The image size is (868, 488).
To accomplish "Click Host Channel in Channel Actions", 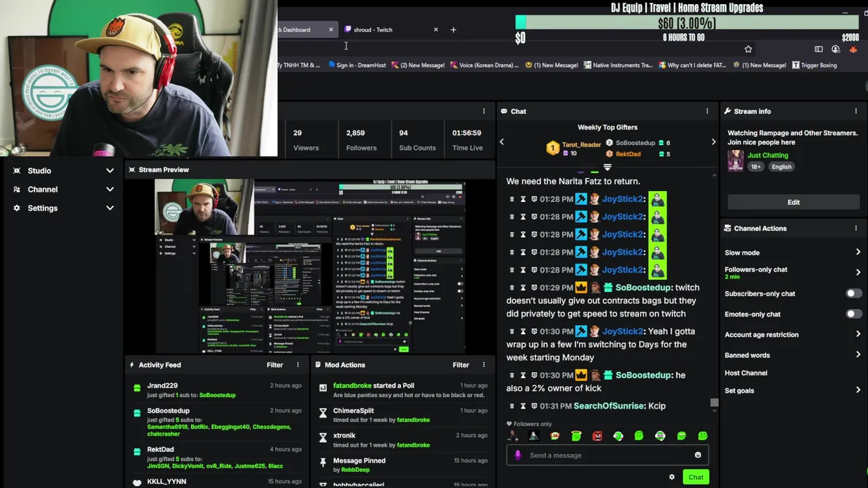I will (x=746, y=373).
